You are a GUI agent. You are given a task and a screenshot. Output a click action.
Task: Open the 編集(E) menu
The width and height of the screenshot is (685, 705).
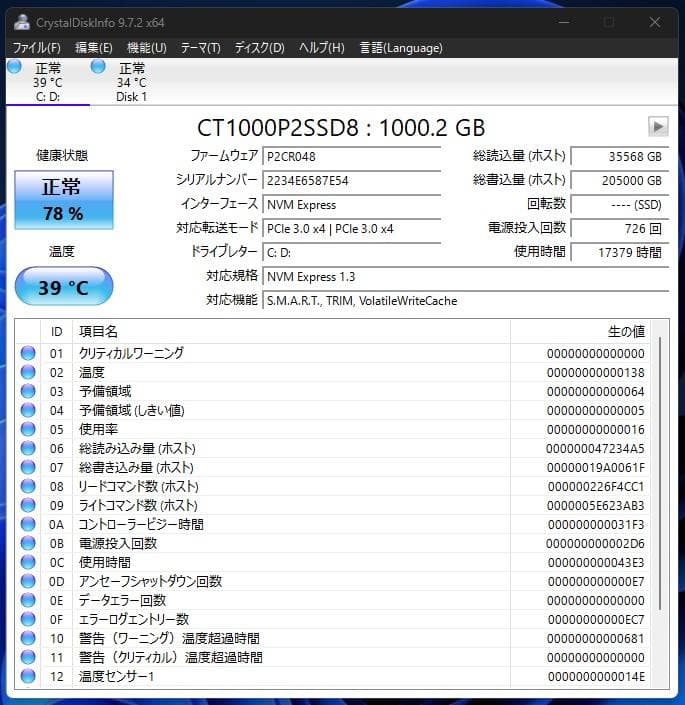93,48
